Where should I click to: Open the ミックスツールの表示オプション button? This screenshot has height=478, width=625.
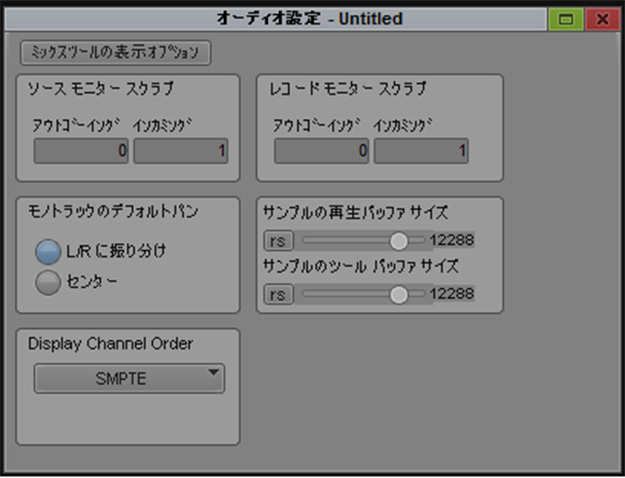pos(115,53)
